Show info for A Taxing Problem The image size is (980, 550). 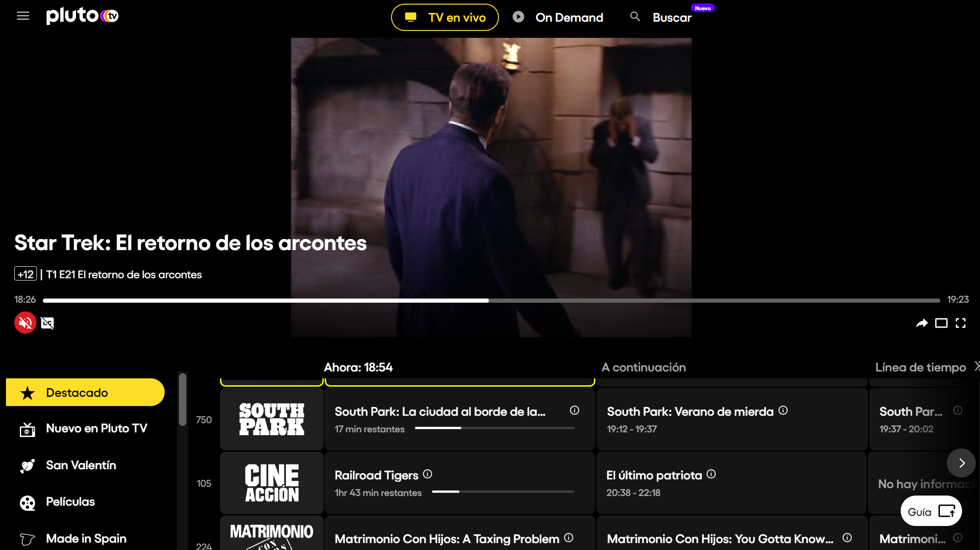pyautogui.click(x=569, y=538)
